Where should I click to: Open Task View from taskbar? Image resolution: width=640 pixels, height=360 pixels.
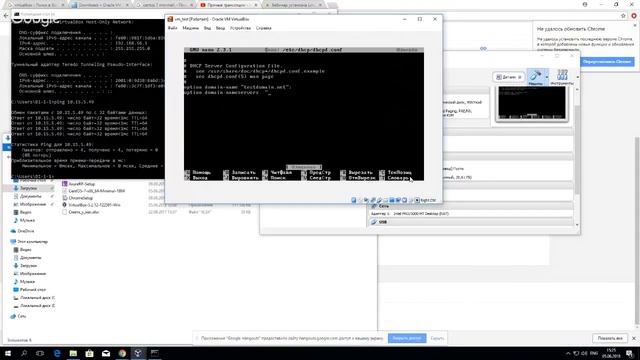point(40,353)
